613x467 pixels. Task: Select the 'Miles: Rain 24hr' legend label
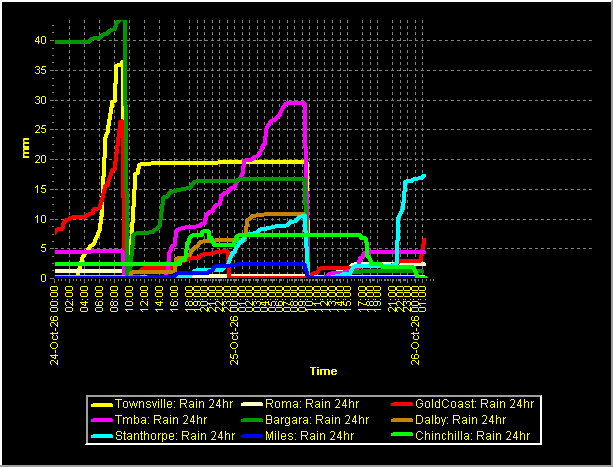coord(310,436)
